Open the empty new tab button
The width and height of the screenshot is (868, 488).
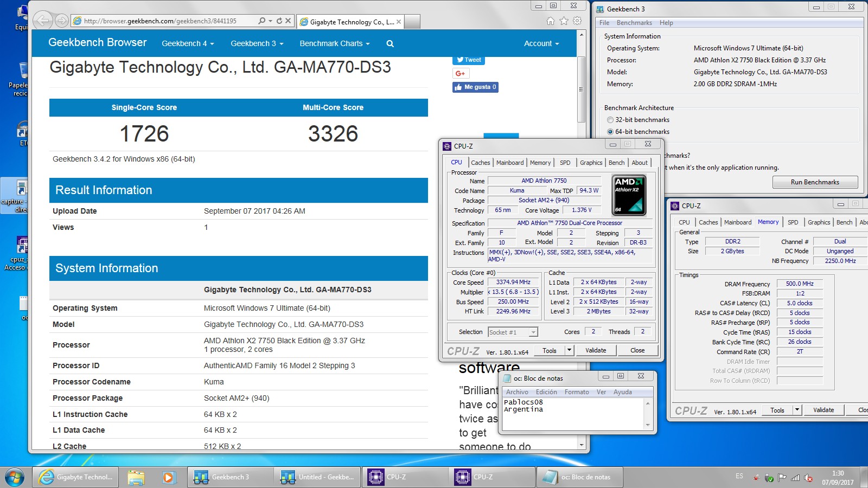412,22
